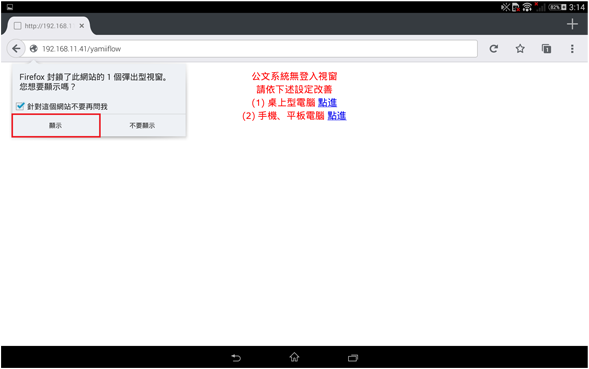The image size is (589, 369).
Task: Tap the Android recent apps button
Action: tap(353, 358)
